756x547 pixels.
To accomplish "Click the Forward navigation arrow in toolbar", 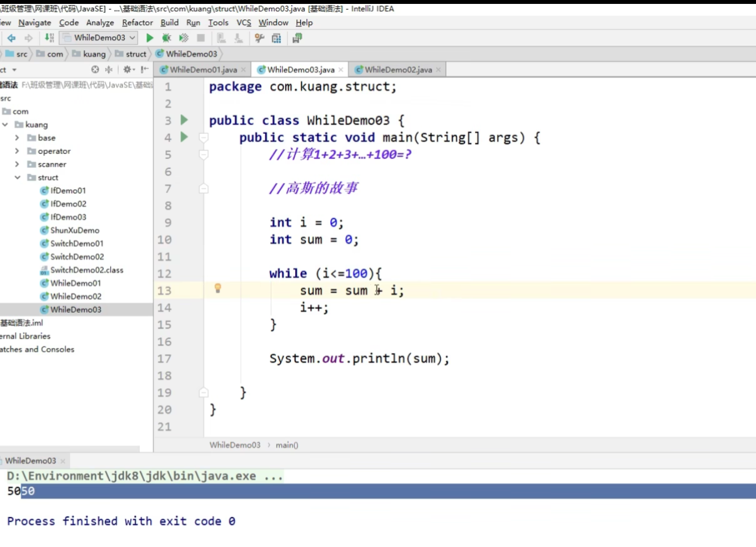I will pos(28,38).
